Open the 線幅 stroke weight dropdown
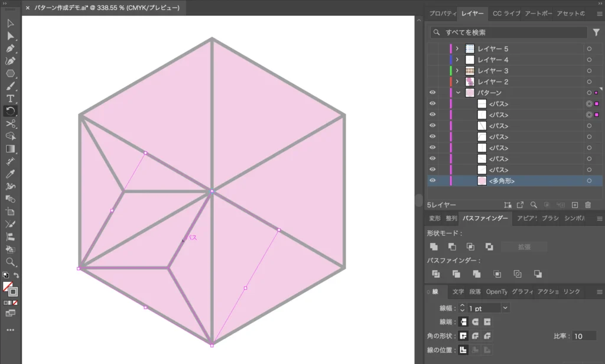Screen dimensions: 605x364 (x=505, y=308)
